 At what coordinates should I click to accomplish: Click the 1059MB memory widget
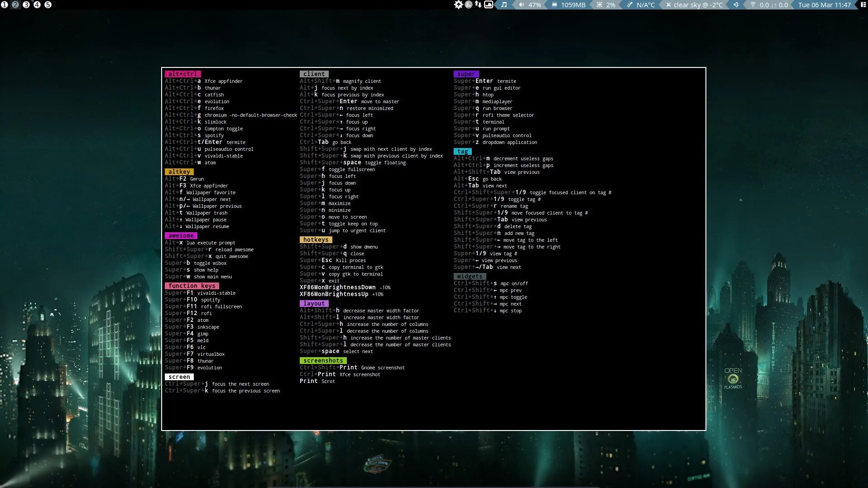[x=569, y=5]
